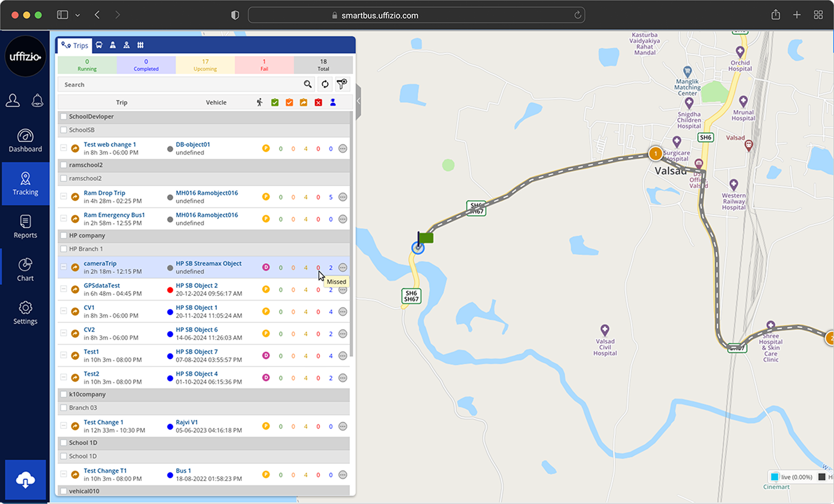Screen dimensions: 834x504
Task: Collapse the trips panel using its side arrow
Action: click(358, 101)
